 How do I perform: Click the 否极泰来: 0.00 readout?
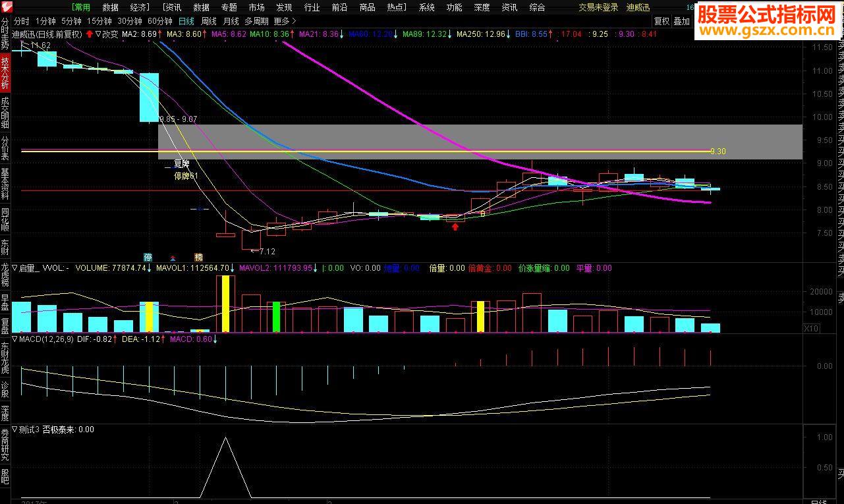point(69,430)
